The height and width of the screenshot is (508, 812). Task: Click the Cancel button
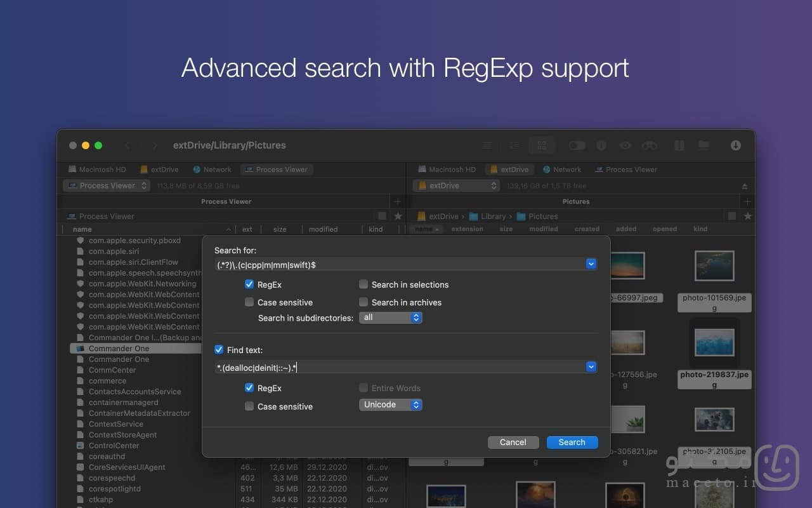point(513,442)
